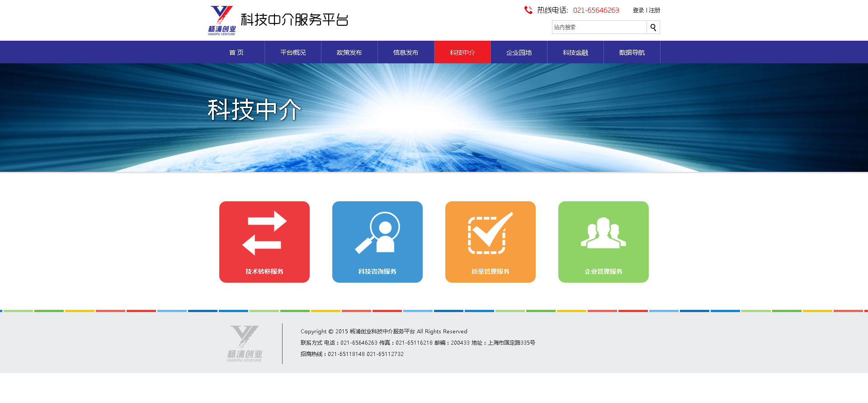This screenshot has width=868, height=403.
Task: Open the 科技金融 navigation item
Action: [x=576, y=52]
